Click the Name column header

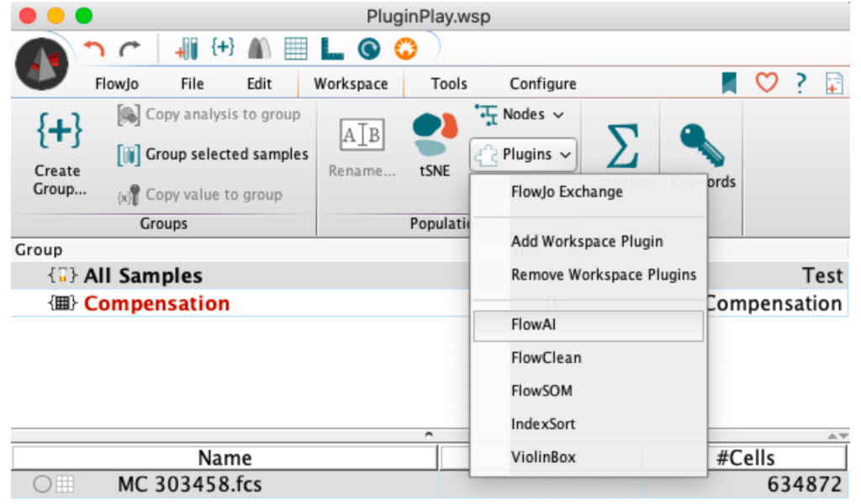[x=224, y=458]
